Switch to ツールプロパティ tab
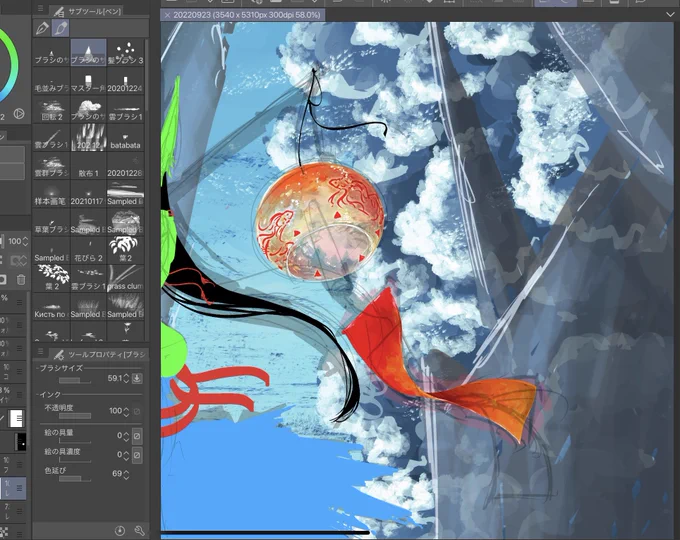Image resolution: width=680 pixels, height=540 pixels. click(99, 354)
